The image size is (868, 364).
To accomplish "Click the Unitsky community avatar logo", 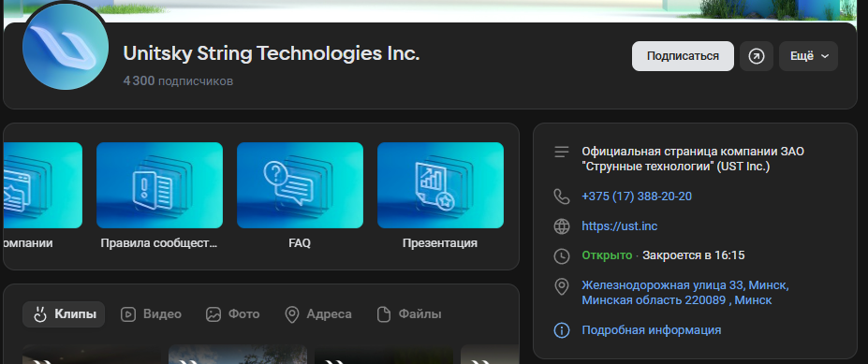I will 66,48.
